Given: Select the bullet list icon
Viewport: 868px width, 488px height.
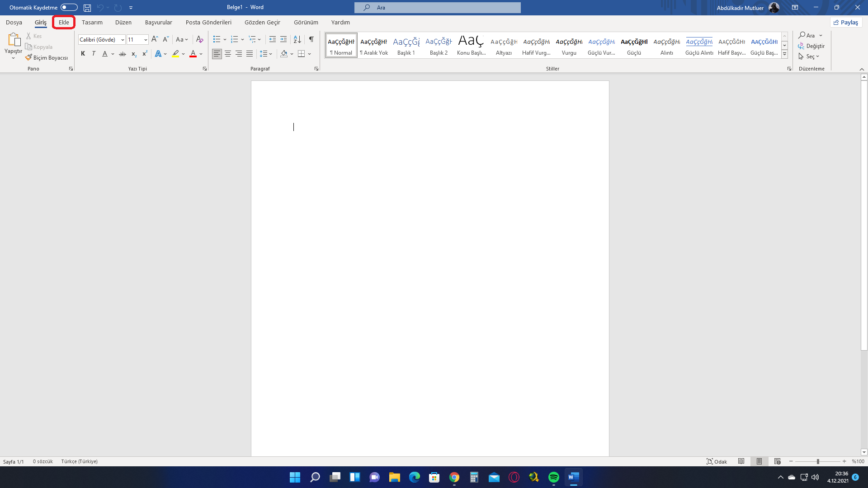Looking at the screenshot, I should pyautogui.click(x=217, y=39).
